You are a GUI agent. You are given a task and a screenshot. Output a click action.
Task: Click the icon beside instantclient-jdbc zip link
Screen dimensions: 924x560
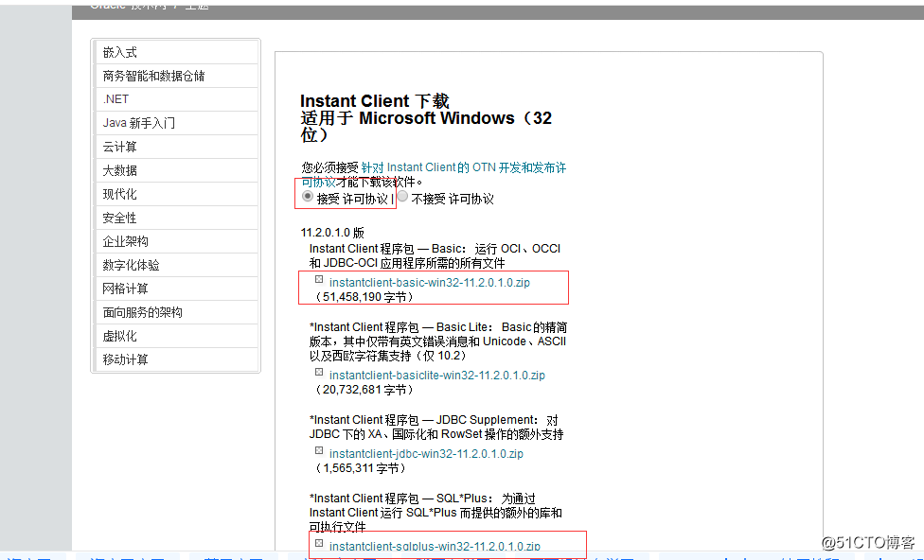click(319, 450)
